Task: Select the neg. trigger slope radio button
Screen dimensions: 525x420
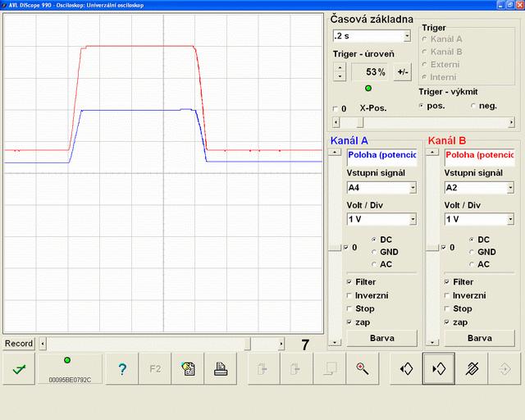Action: point(473,106)
